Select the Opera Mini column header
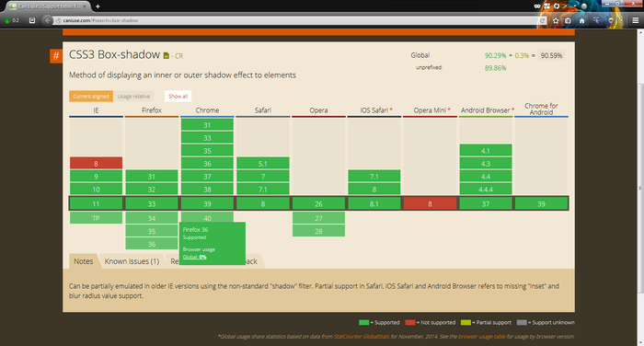 click(x=430, y=110)
